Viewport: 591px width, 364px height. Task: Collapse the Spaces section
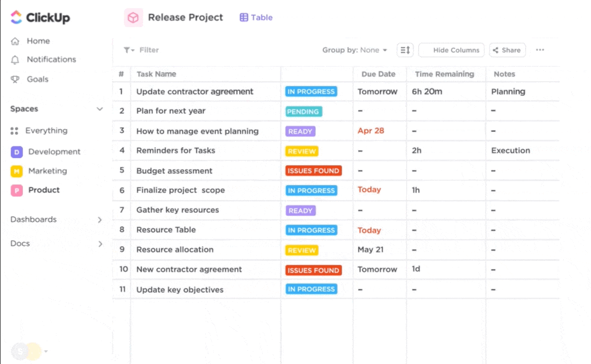coord(100,108)
